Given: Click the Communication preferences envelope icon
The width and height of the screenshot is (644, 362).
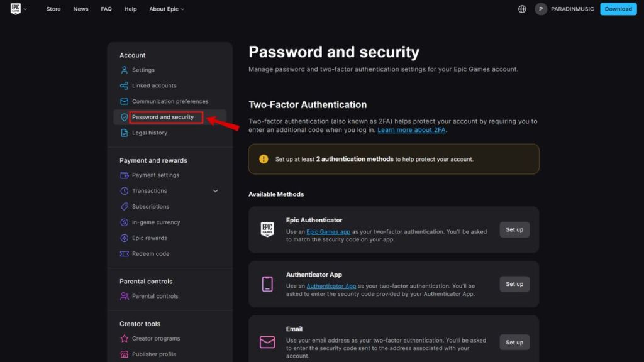Looking at the screenshot, I should coord(123,101).
